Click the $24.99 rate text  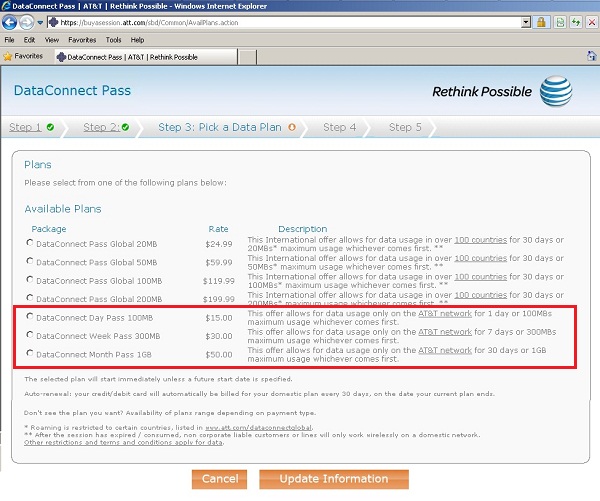click(218, 244)
